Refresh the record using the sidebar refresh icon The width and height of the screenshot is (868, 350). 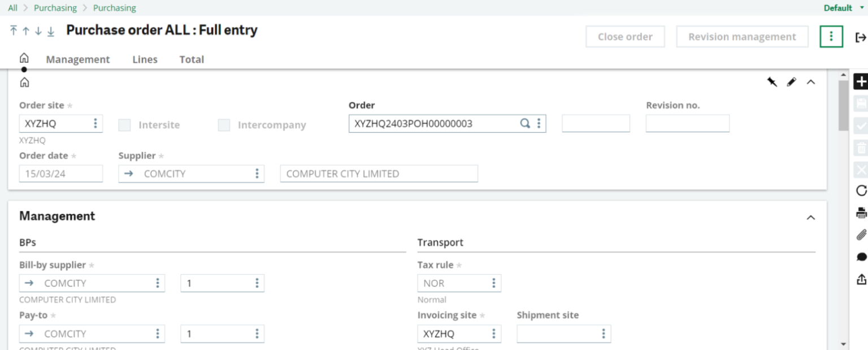(x=860, y=191)
